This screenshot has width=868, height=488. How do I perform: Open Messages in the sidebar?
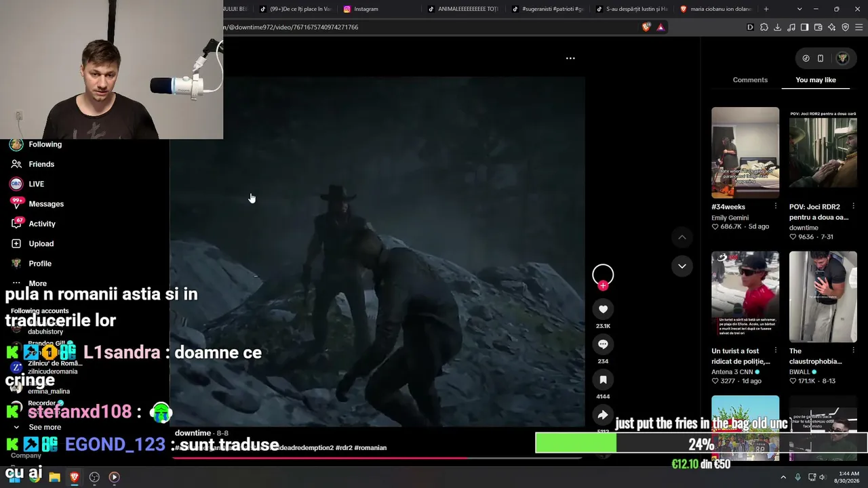pyautogui.click(x=46, y=203)
